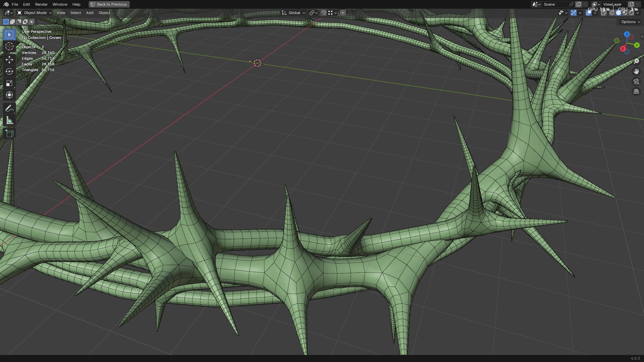Click the Blender logo menu icon
Screen dimensions: 644x362
6,4
